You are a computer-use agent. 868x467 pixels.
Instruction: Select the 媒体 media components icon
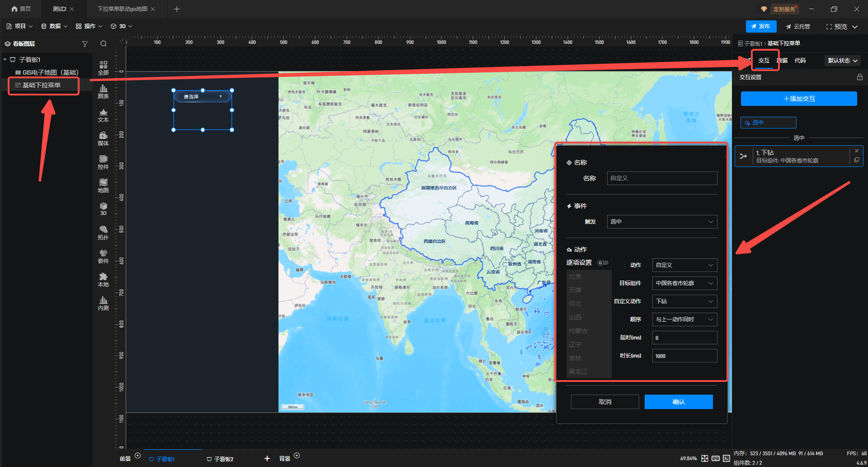[103, 138]
